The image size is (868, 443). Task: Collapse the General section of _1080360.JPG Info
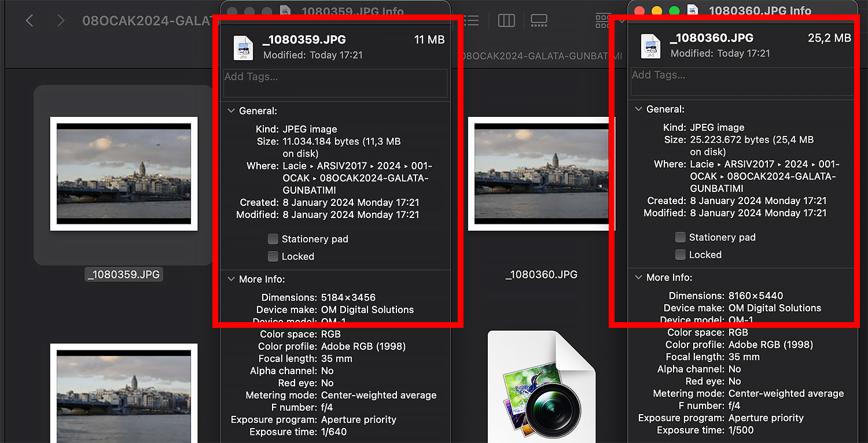(x=639, y=109)
